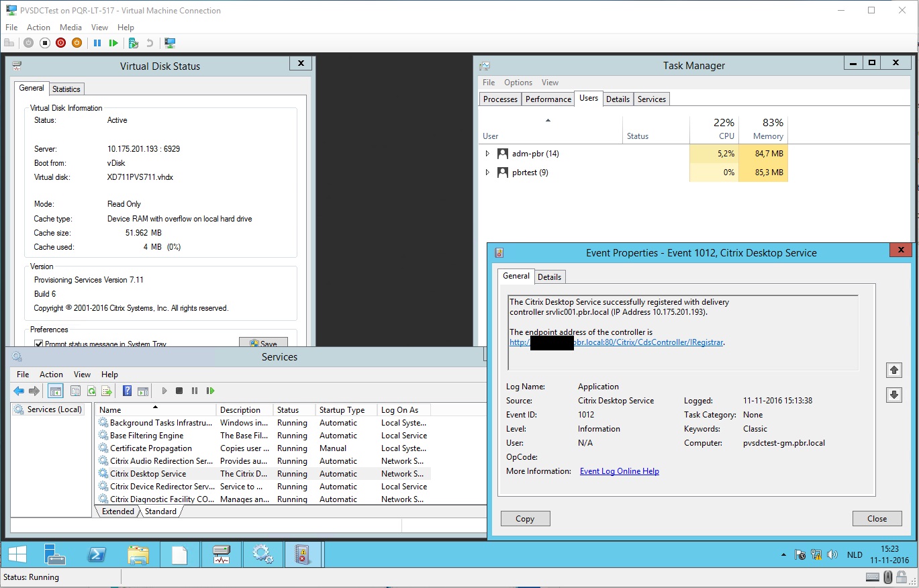Click the Pause Service icon in Services toolbar
The width and height of the screenshot is (919, 588).
(x=195, y=391)
